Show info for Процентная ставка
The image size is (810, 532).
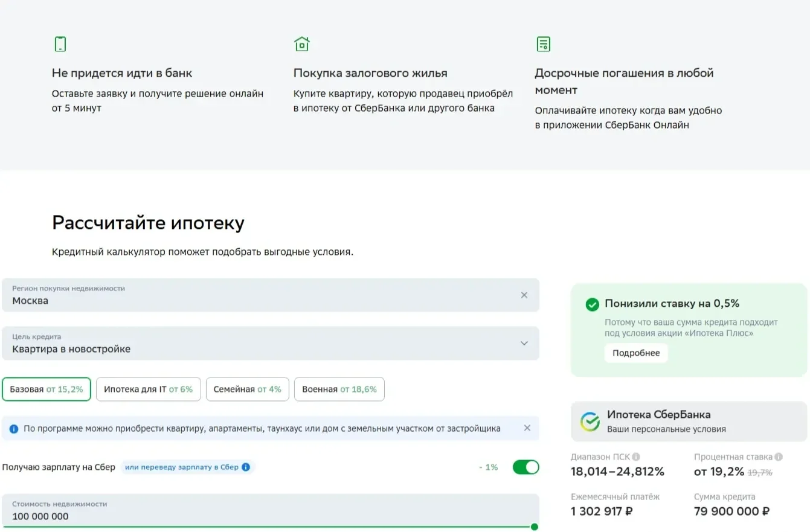[779, 457]
